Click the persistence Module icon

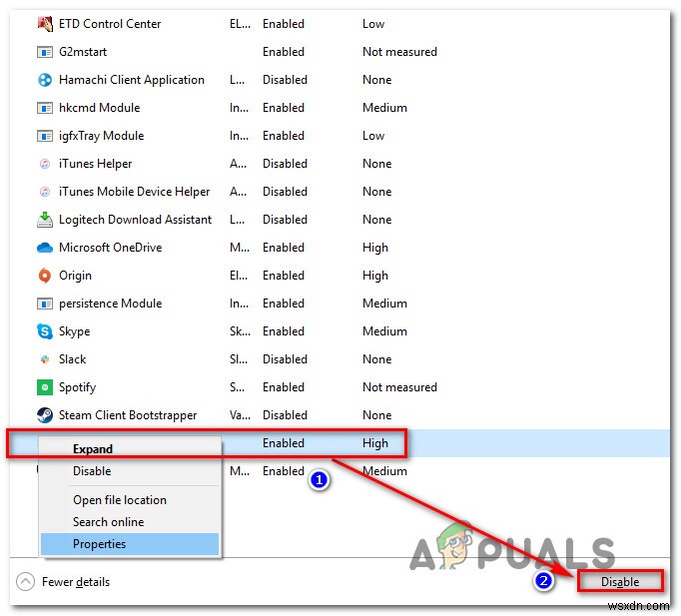pos(45,304)
